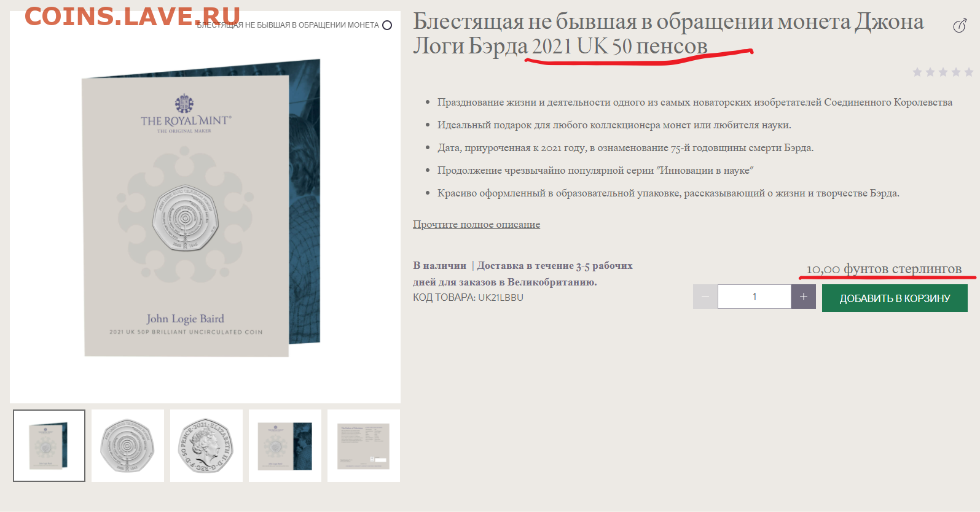The height and width of the screenshot is (512, 980).
Task: Show the pack back text page thumbnail
Action: pyautogui.click(x=364, y=446)
